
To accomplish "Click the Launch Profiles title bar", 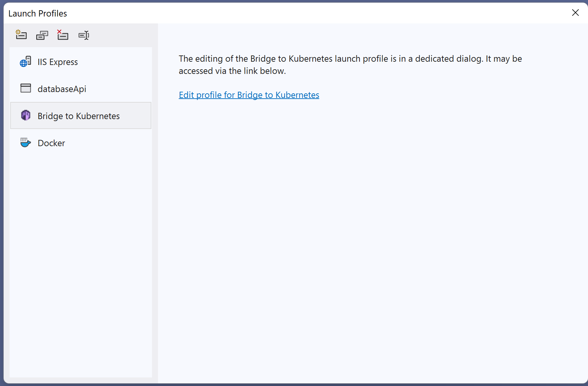I will pos(37,13).
